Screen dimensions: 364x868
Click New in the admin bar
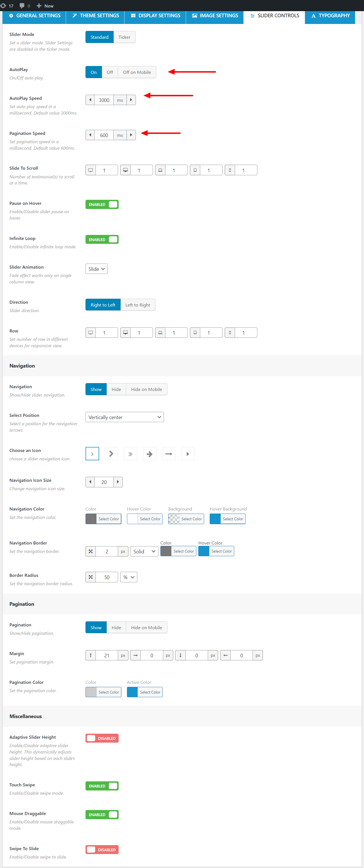pyautogui.click(x=45, y=6)
